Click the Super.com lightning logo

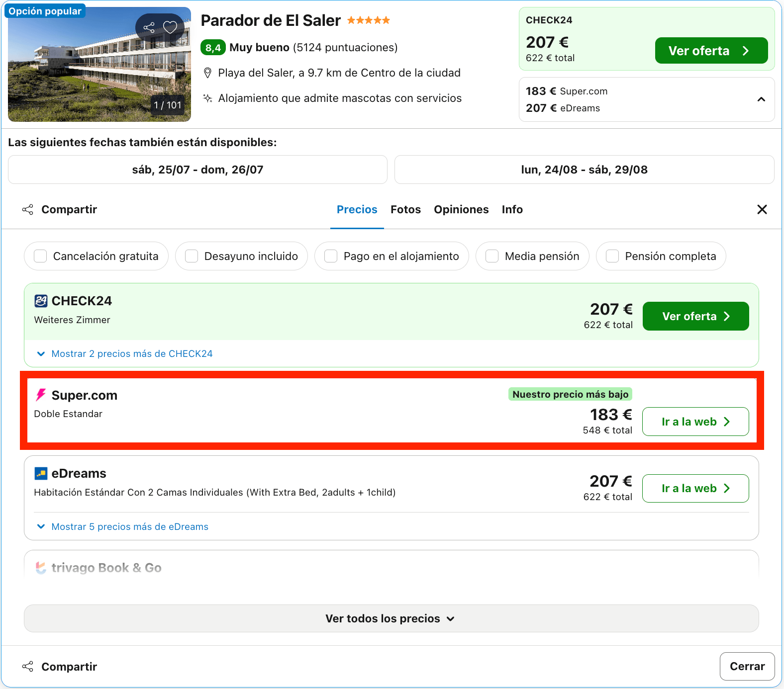tap(41, 395)
